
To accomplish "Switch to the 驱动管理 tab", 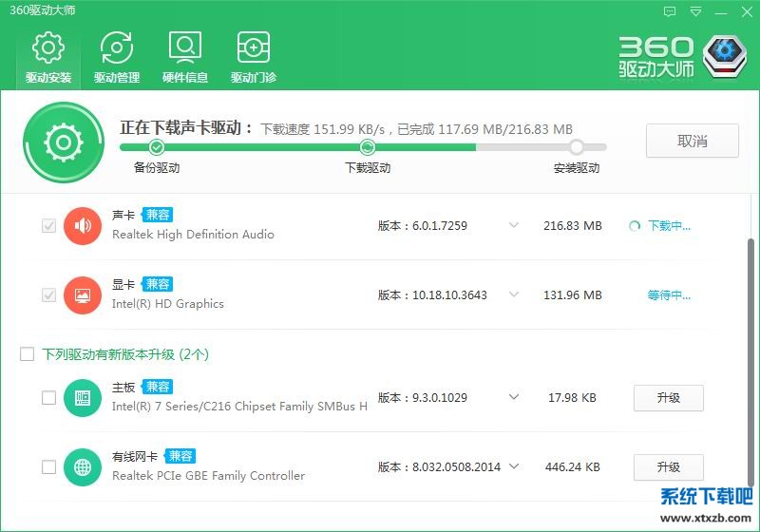I will 117,57.
